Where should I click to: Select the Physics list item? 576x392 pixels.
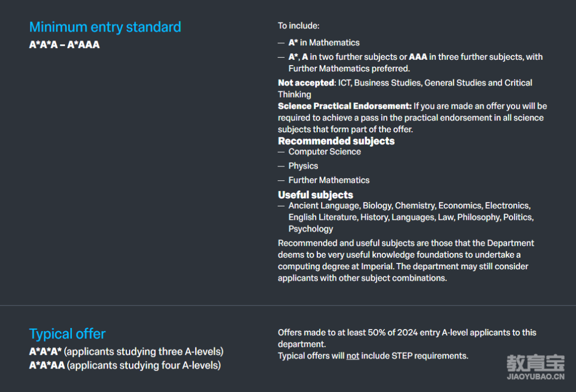pyautogui.click(x=303, y=166)
